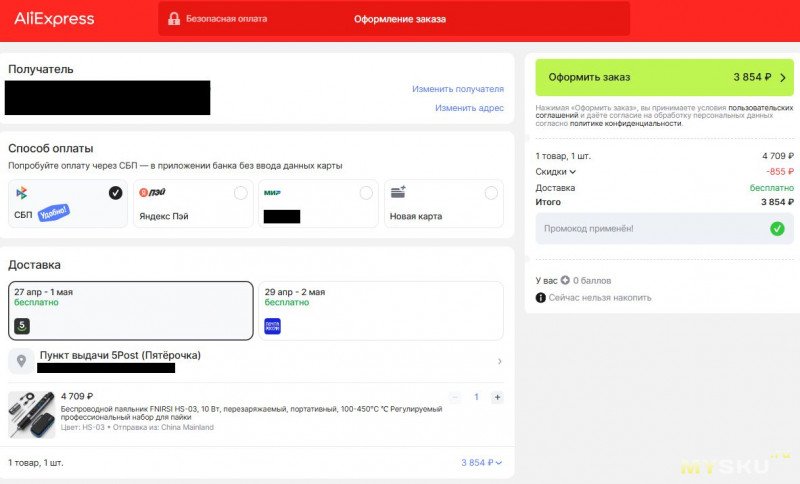Screen dimensions: 800x484
Task: Click the 5Post delivery service icon
Action: click(x=22, y=325)
